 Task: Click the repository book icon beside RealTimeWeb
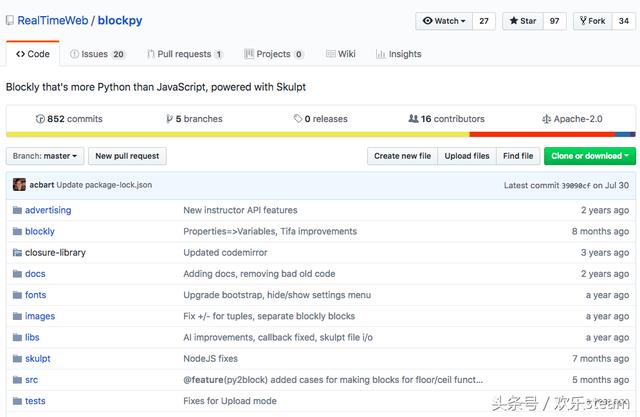pos(9,20)
